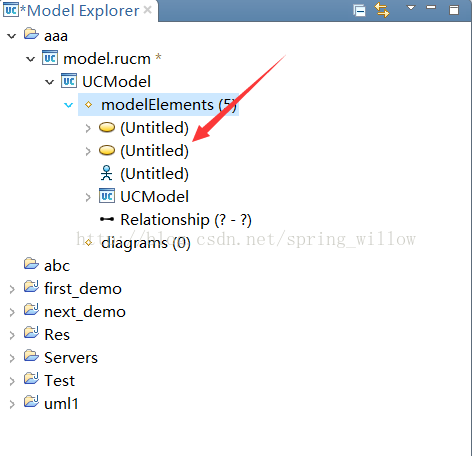
Task: Select the second (Untitled) use case label
Action: click(x=154, y=151)
